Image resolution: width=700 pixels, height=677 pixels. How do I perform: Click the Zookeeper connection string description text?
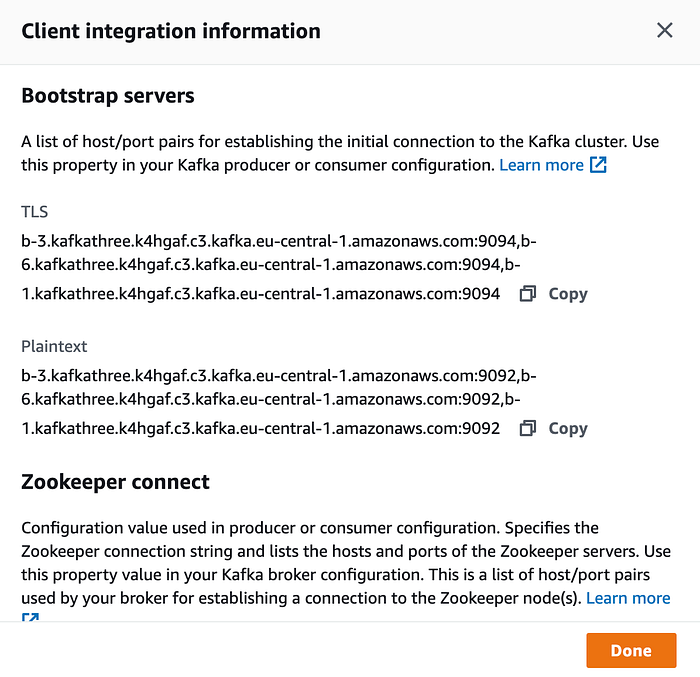(x=346, y=563)
